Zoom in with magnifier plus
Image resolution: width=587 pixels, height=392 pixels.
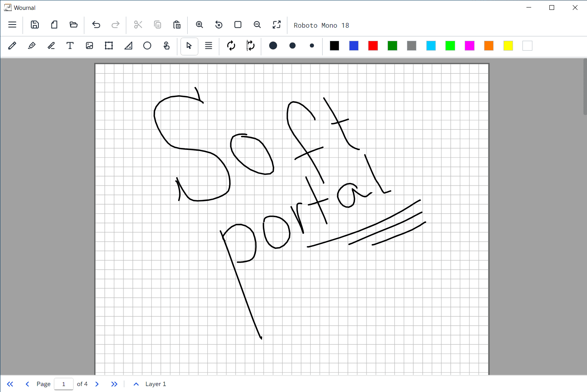pos(199,25)
